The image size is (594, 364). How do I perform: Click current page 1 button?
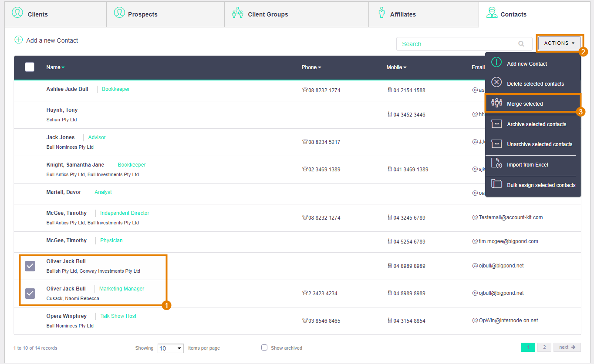click(528, 347)
